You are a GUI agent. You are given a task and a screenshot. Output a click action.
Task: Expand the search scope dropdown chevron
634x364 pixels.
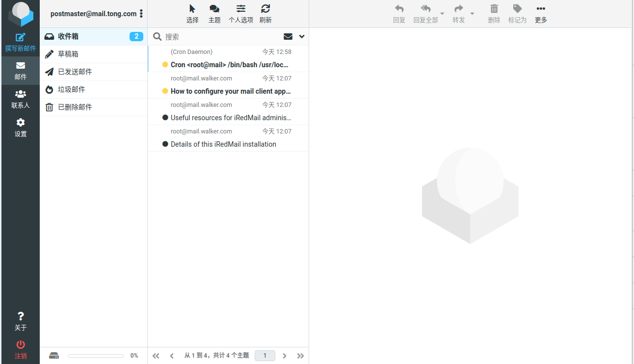(301, 36)
